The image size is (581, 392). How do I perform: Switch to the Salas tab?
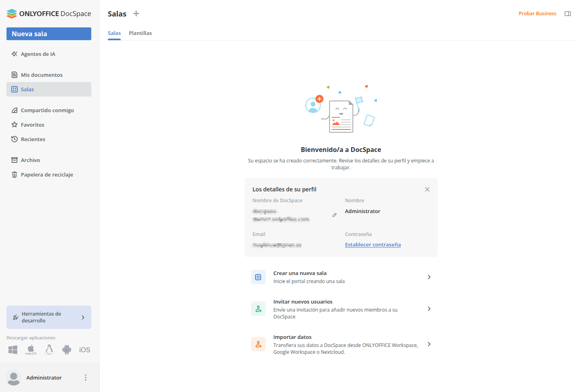[114, 33]
